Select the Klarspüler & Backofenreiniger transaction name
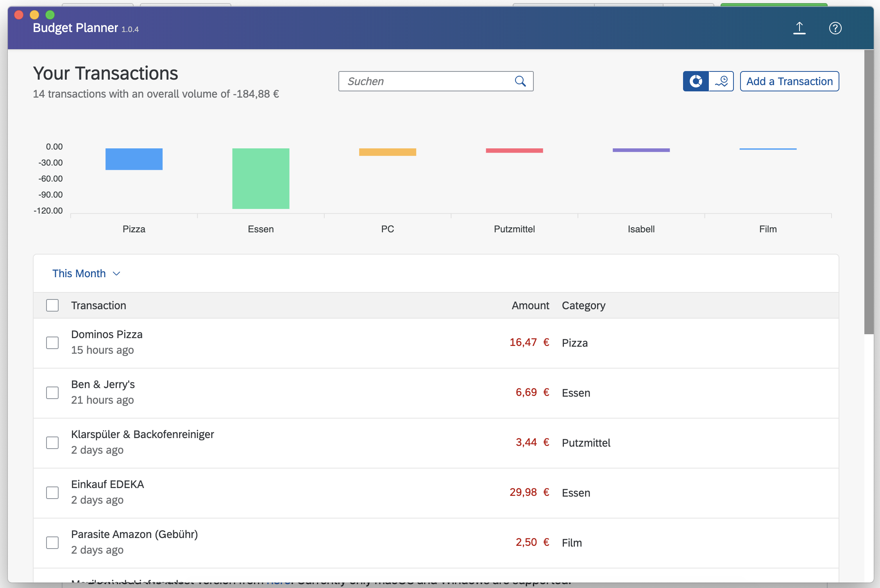Screen dimensions: 880x588 coord(143,434)
